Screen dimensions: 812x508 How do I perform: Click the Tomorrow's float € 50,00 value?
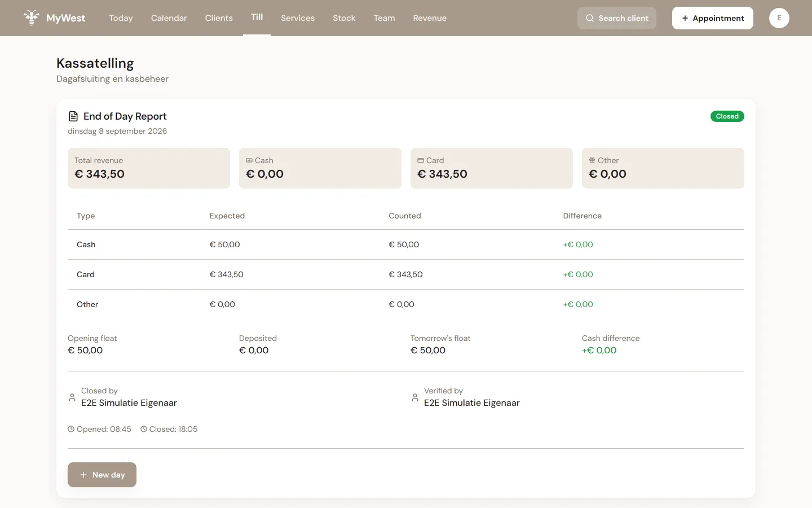point(428,350)
